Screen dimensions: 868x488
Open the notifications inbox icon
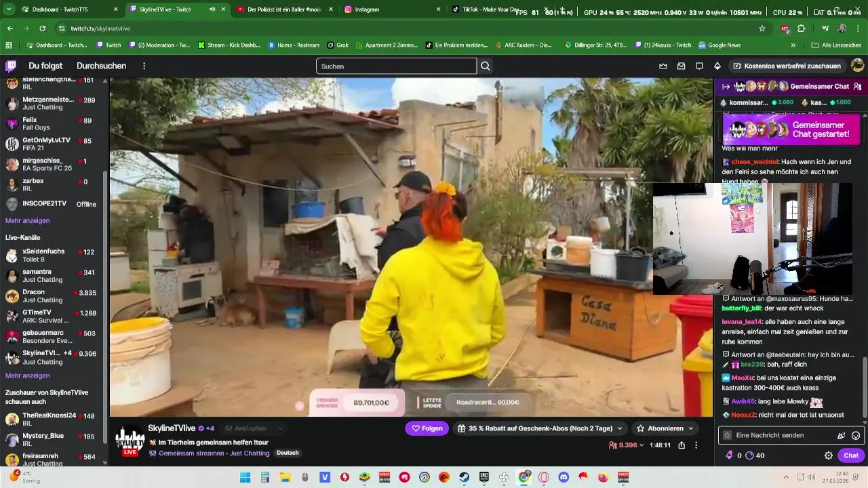pos(682,66)
